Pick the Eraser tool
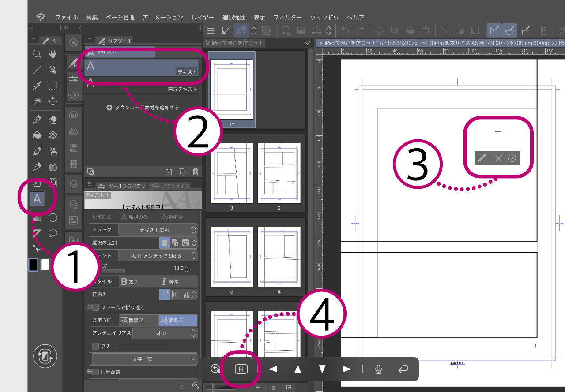Screen dimensions: 565x392 53,119
